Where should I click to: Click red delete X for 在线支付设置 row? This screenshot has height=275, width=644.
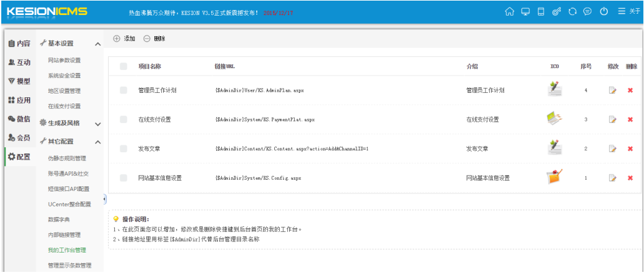630,120
